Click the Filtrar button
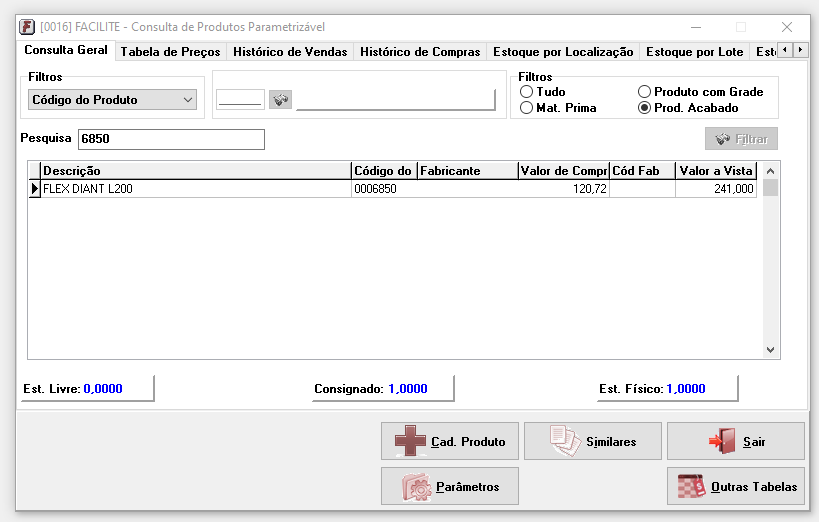 click(741, 138)
